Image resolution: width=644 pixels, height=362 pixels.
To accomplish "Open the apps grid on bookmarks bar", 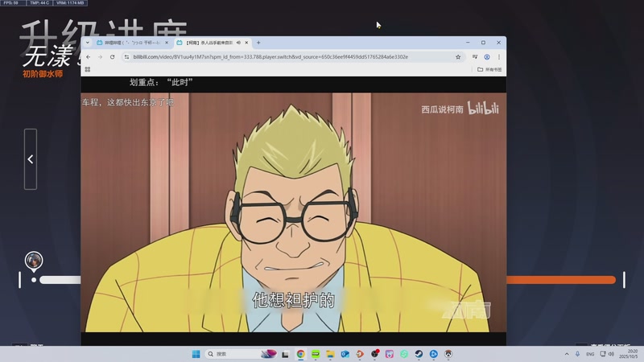I will 88,70.
